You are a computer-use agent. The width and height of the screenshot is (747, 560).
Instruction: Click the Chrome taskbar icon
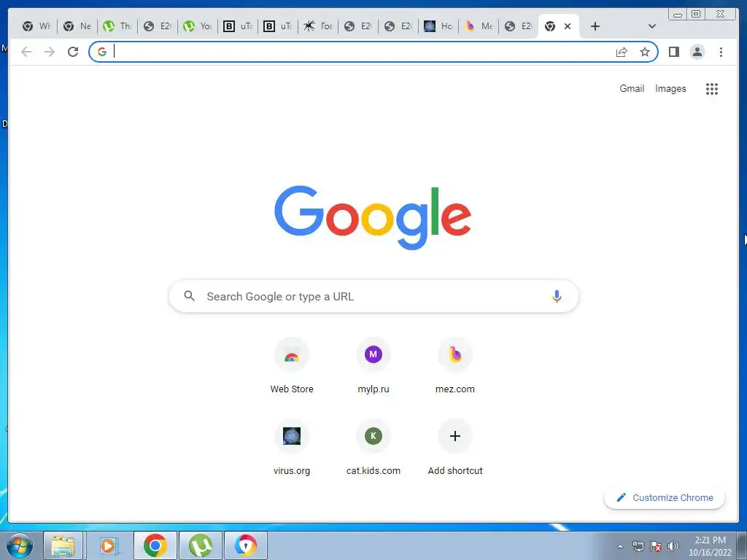click(155, 545)
